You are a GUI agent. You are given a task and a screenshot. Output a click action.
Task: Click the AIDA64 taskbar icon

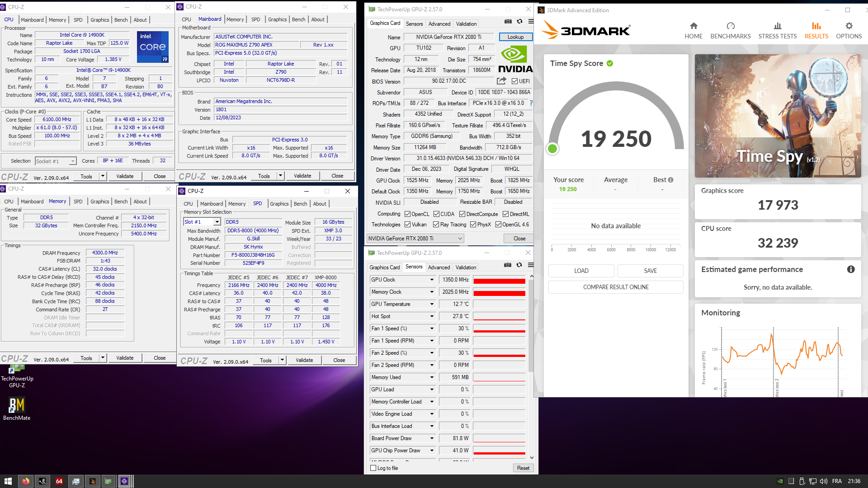(x=59, y=481)
